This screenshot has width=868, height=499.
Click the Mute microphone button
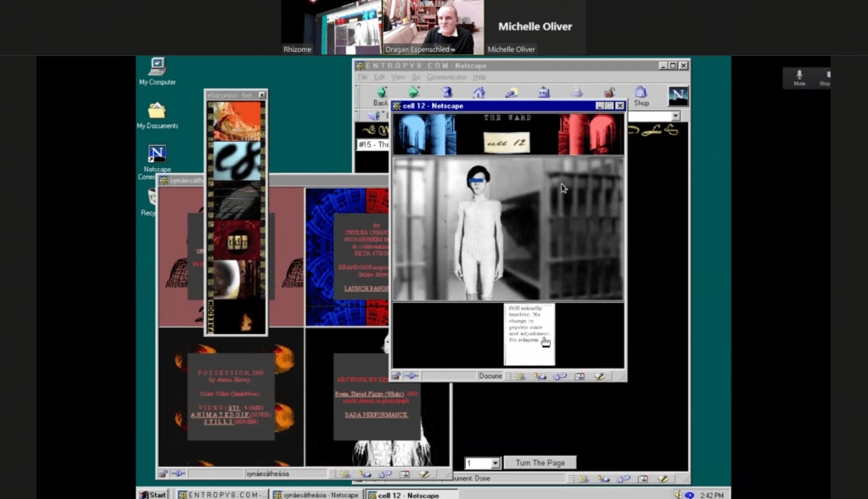click(x=799, y=78)
